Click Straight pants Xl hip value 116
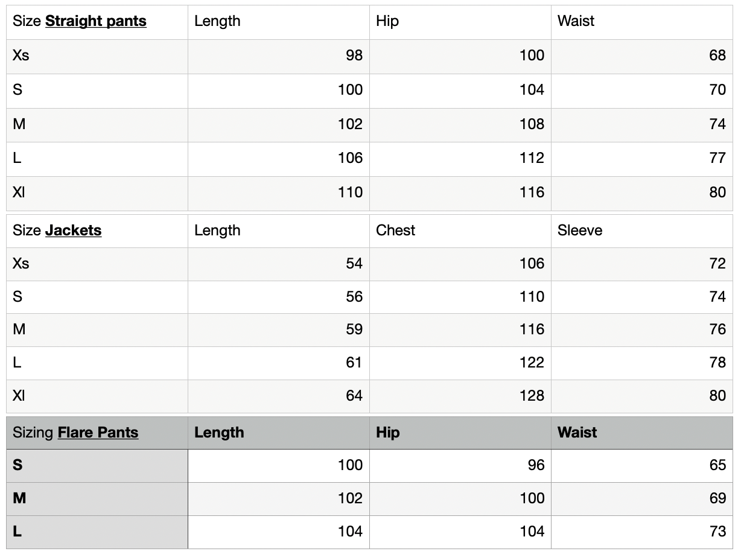 [532, 192]
